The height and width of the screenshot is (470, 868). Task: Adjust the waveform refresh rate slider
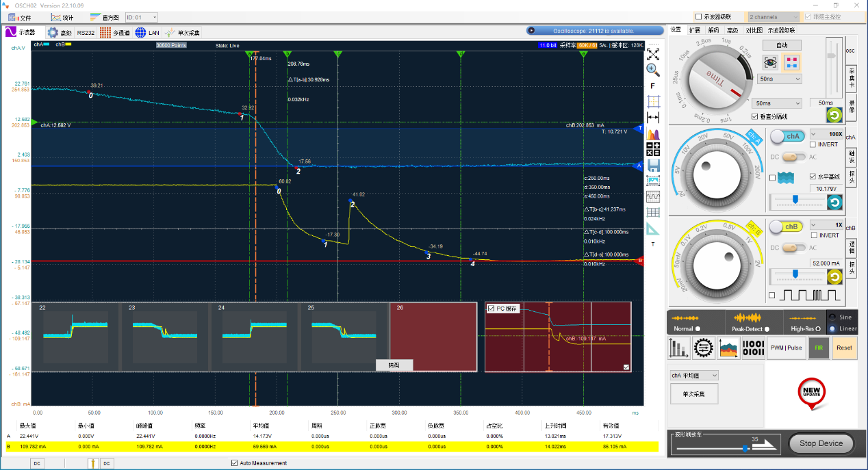tap(745, 448)
